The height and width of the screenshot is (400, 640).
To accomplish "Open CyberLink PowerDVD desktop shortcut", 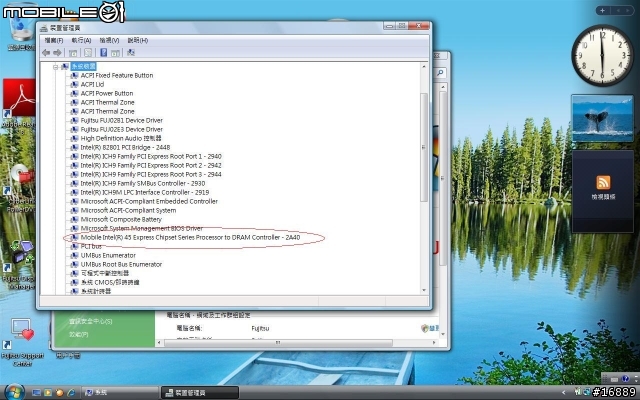I will tap(19, 189).
